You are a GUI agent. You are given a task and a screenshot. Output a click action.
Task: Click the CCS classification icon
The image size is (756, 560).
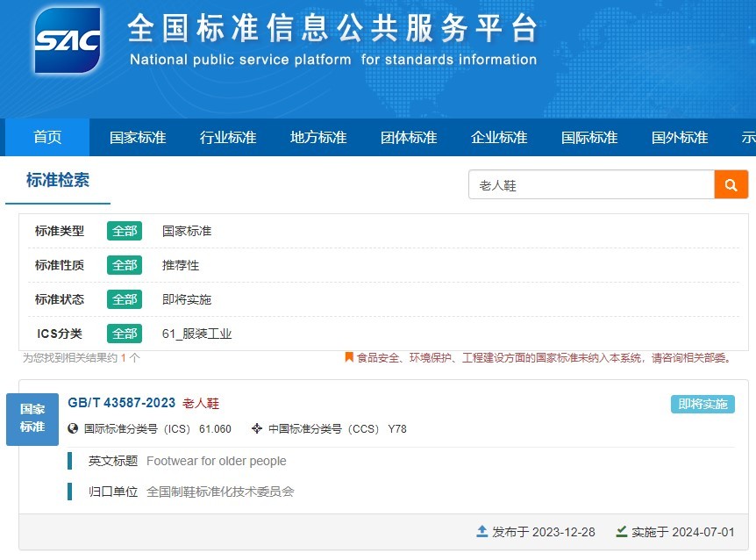click(x=257, y=429)
